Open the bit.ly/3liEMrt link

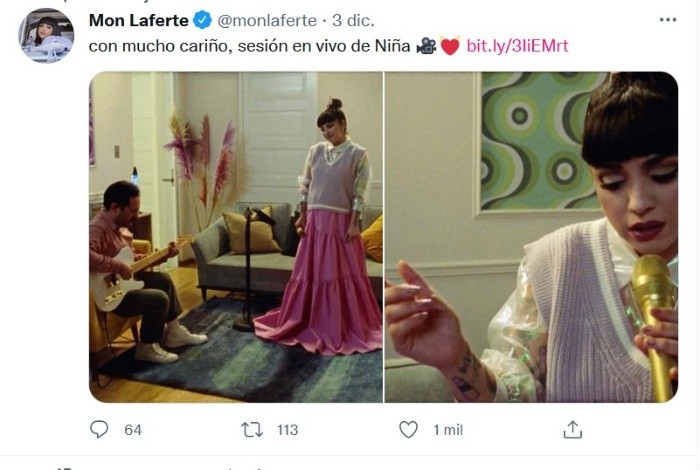[516, 46]
